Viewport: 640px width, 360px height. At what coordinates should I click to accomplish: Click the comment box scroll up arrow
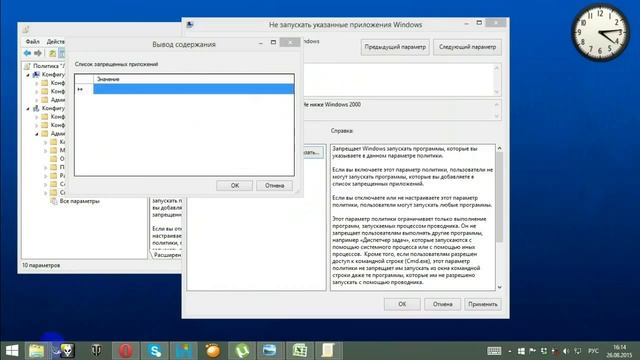497,68
